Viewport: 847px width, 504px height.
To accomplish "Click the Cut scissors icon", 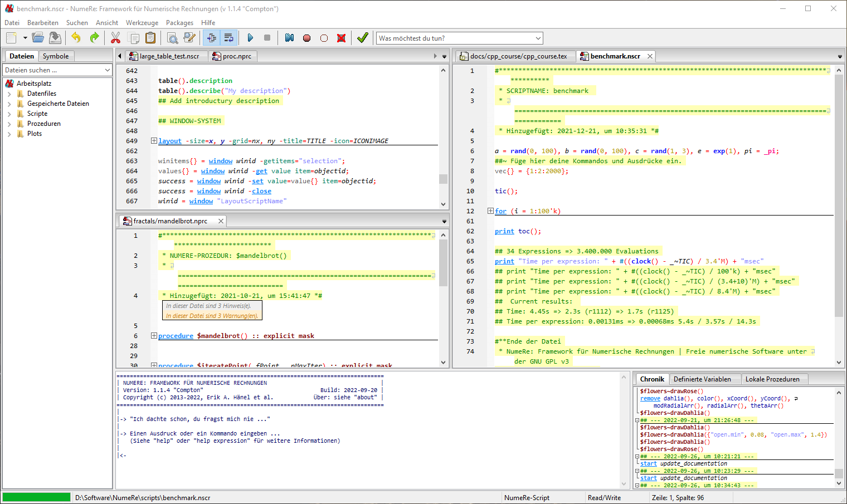I will coord(115,38).
